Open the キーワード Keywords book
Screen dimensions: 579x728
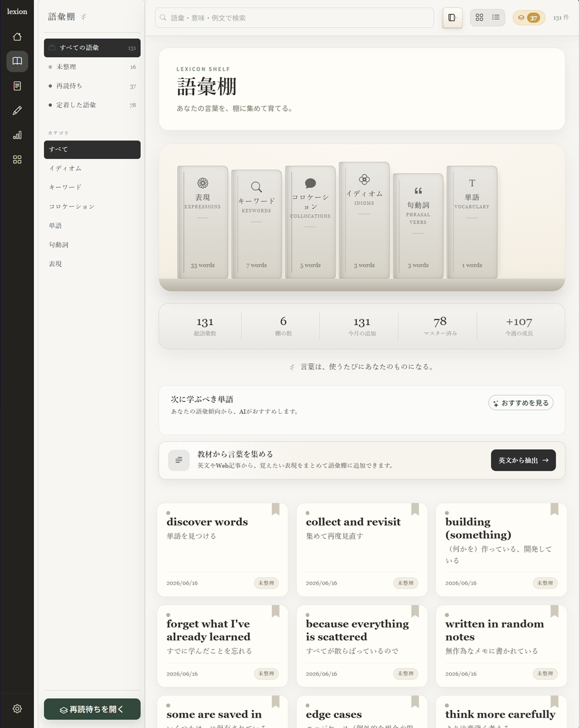(x=256, y=224)
